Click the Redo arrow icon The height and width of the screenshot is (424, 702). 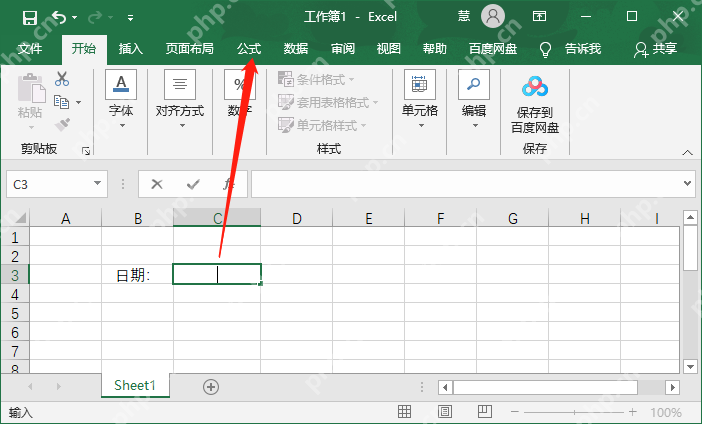pyautogui.click(x=94, y=17)
